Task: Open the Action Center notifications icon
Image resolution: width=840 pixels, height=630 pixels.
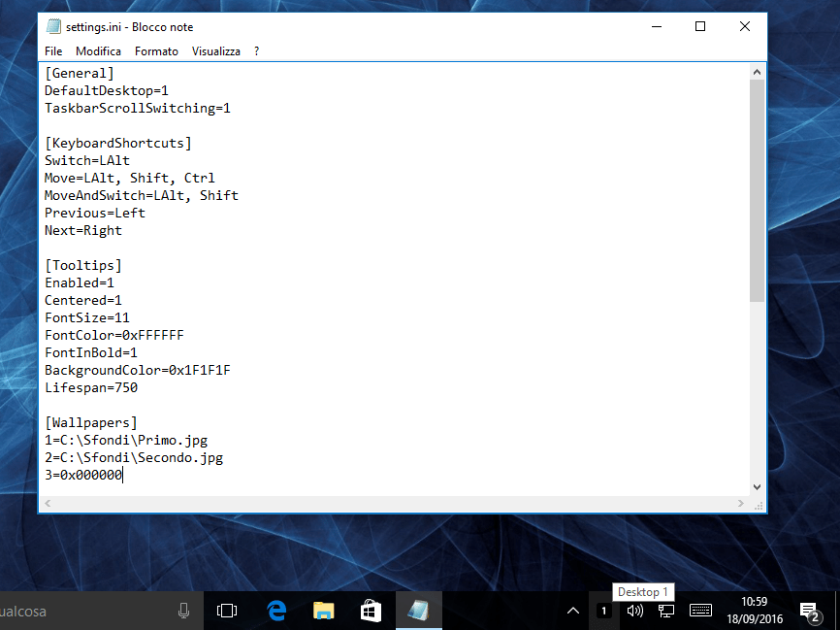Action: pos(809,611)
